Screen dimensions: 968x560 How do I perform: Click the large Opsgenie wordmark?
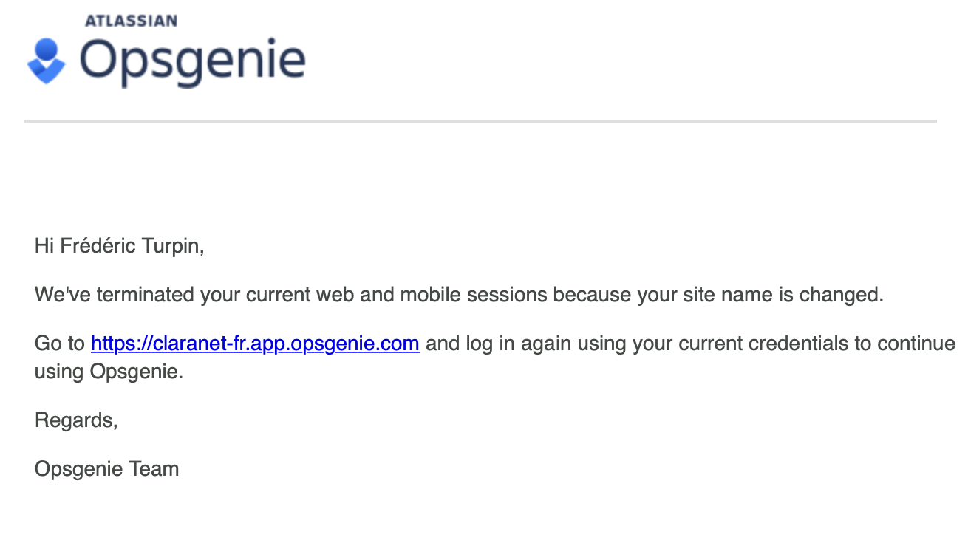pyautogui.click(x=192, y=61)
